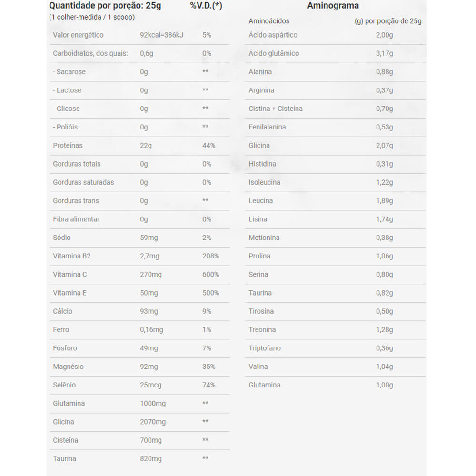
Task: Select the 600% daily value figure
Action: pos(210,274)
